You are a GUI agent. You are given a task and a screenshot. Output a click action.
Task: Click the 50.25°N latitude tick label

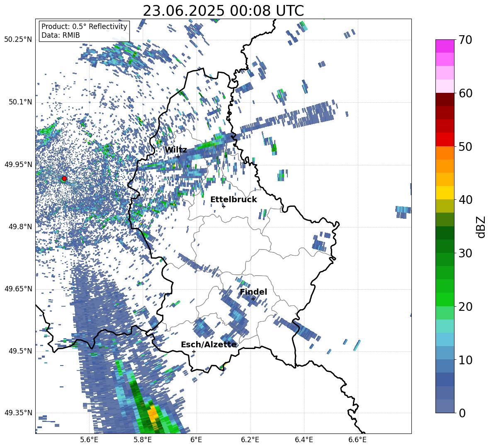pyautogui.click(x=18, y=40)
